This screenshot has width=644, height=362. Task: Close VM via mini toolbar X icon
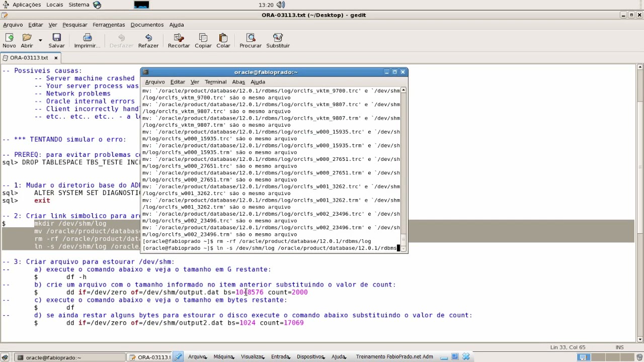[466, 357]
